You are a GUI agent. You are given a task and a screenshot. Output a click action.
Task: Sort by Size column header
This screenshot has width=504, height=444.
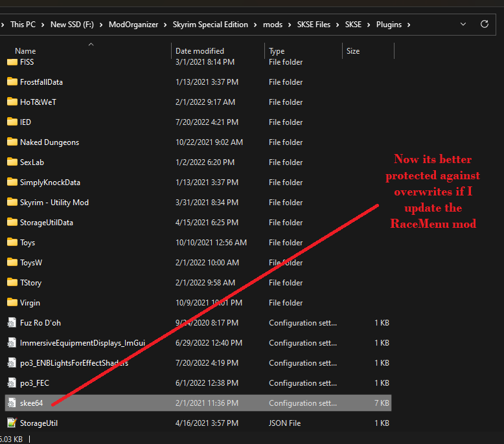point(353,51)
